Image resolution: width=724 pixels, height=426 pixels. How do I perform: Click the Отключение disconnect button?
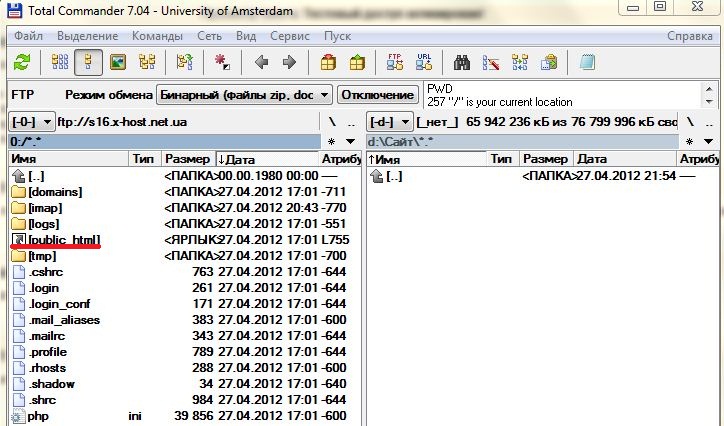tap(378, 95)
